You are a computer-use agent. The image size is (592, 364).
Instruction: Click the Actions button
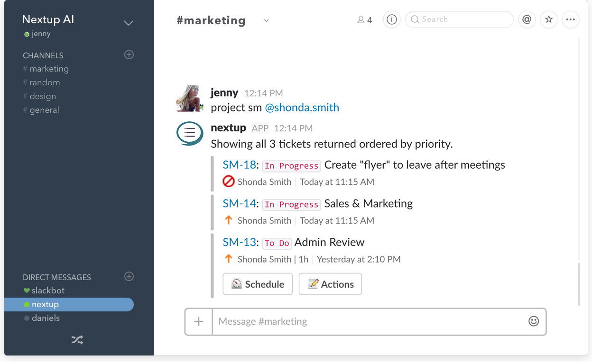click(x=330, y=284)
